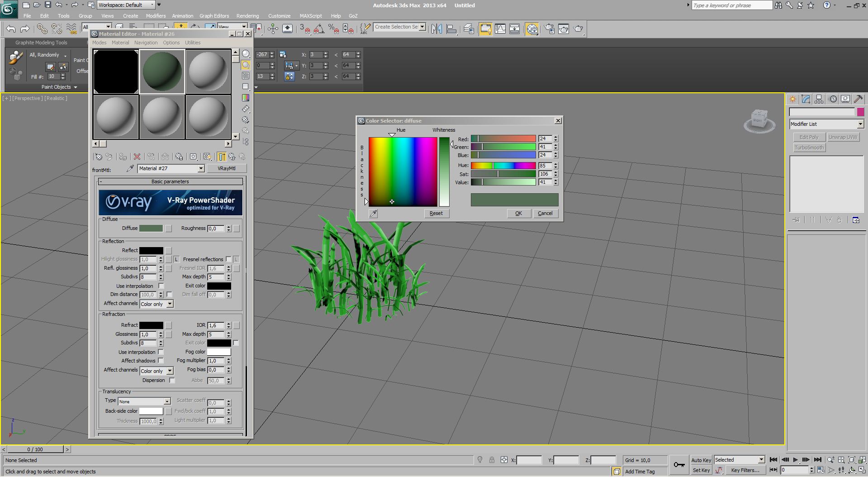Open the Rendering menu
868x477 pixels.
click(x=247, y=16)
